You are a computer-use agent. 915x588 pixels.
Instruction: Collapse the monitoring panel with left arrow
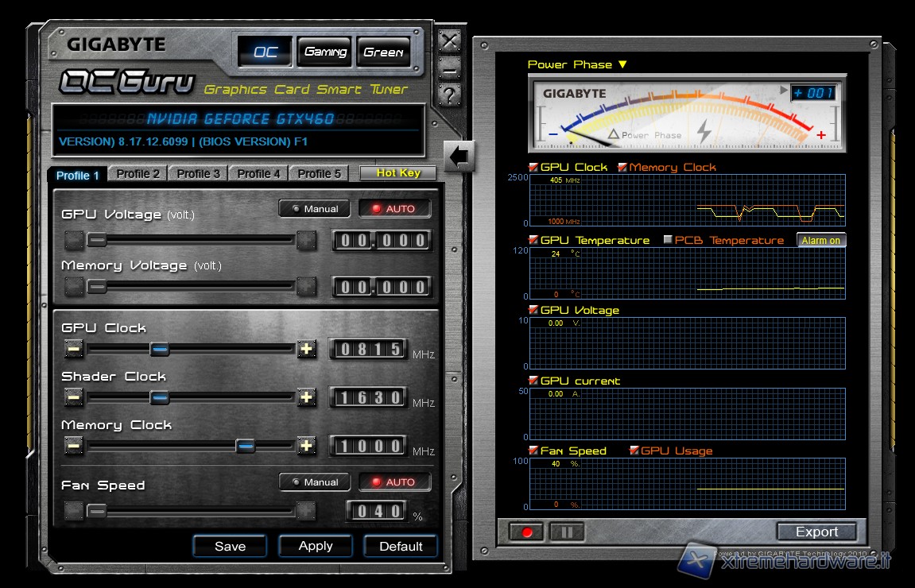460,156
